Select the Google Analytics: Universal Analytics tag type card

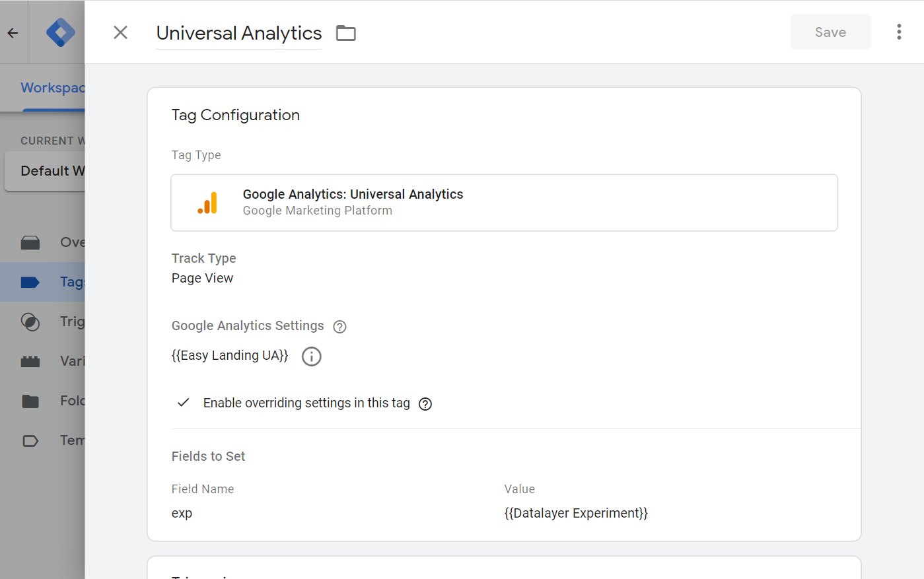pos(504,203)
